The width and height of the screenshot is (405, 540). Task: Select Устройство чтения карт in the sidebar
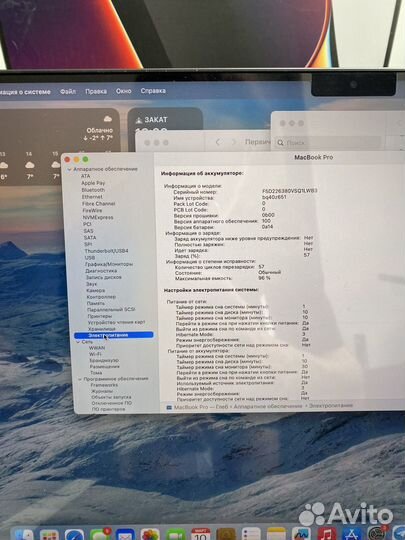116,322
